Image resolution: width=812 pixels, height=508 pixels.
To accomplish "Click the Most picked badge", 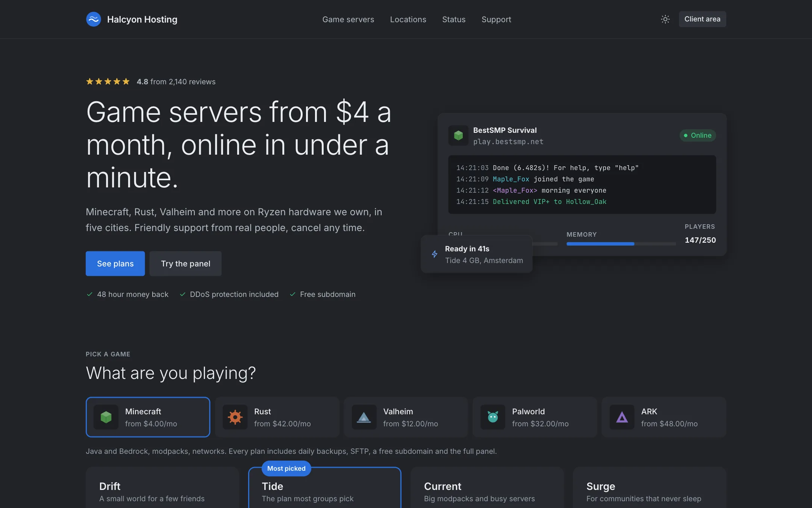I will (286, 468).
